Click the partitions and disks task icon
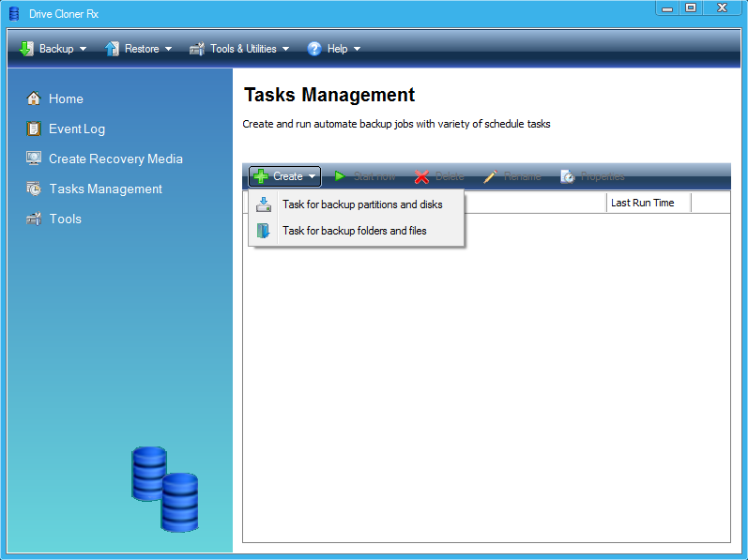This screenshot has height=560, width=748. (x=264, y=204)
